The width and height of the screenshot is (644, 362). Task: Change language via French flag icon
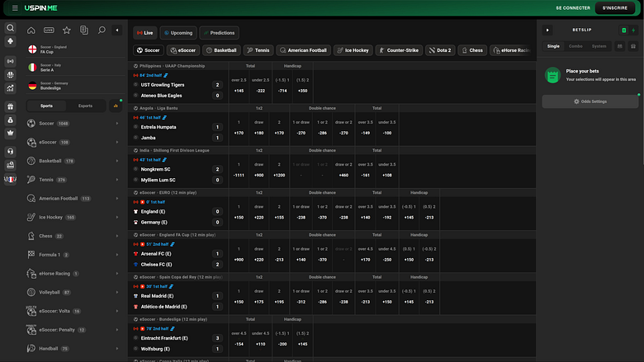(10, 179)
